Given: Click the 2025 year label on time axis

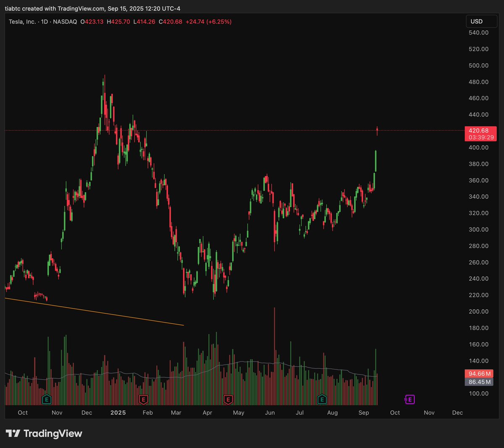Looking at the screenshot, I should point(118,413).
